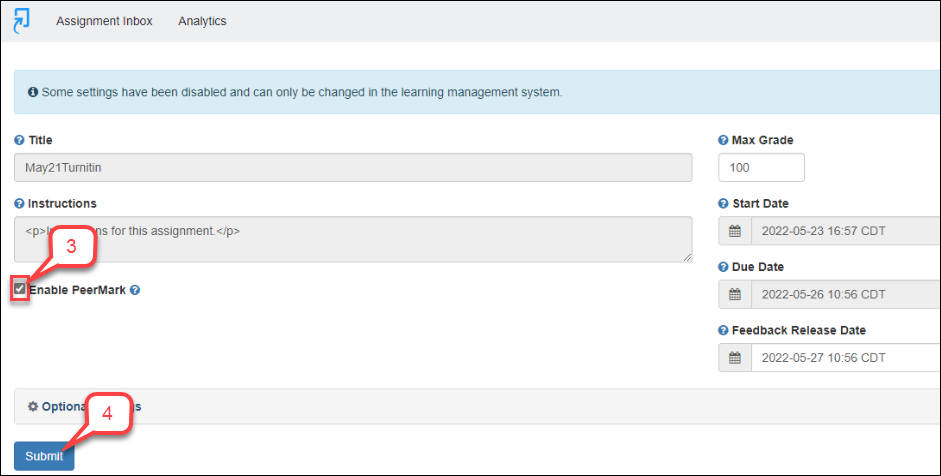Click the help icon beside Instructions
This screenshot has height=476, width=941.
click(x=19, y=204)
